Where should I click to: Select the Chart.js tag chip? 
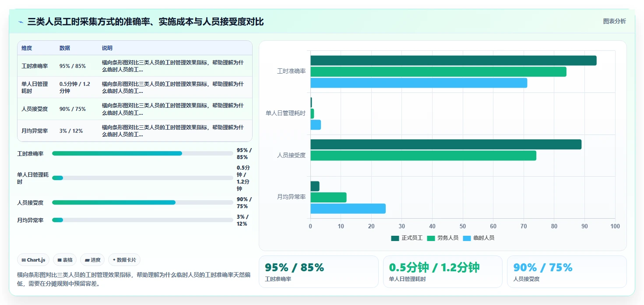point(33,260)
